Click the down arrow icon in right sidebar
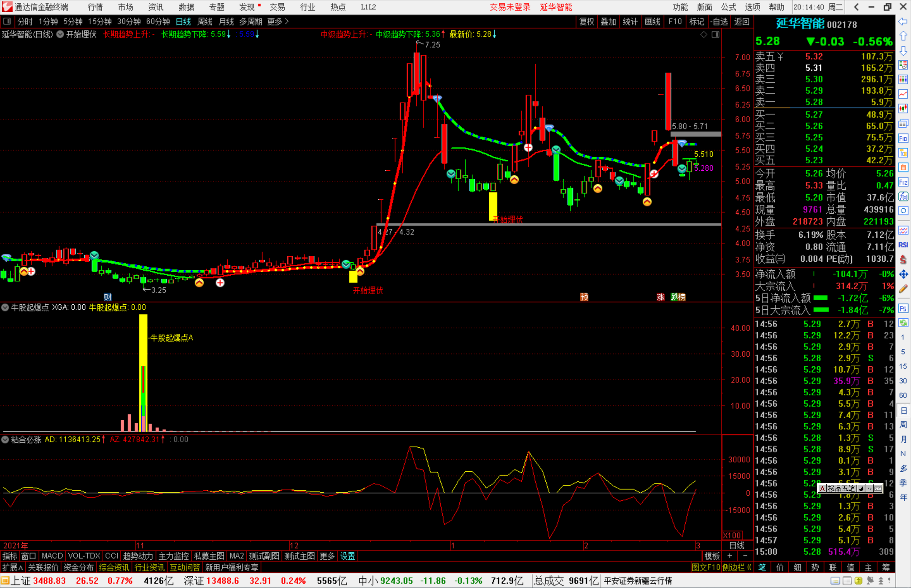Viewport: 911px width, 588px height. 903,51
